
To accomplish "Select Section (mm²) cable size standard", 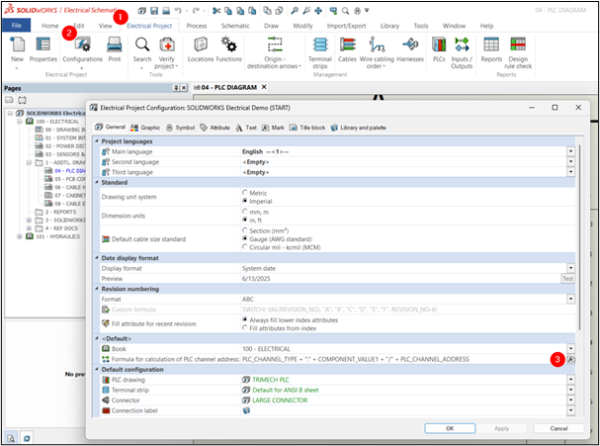I will [245, 230].
